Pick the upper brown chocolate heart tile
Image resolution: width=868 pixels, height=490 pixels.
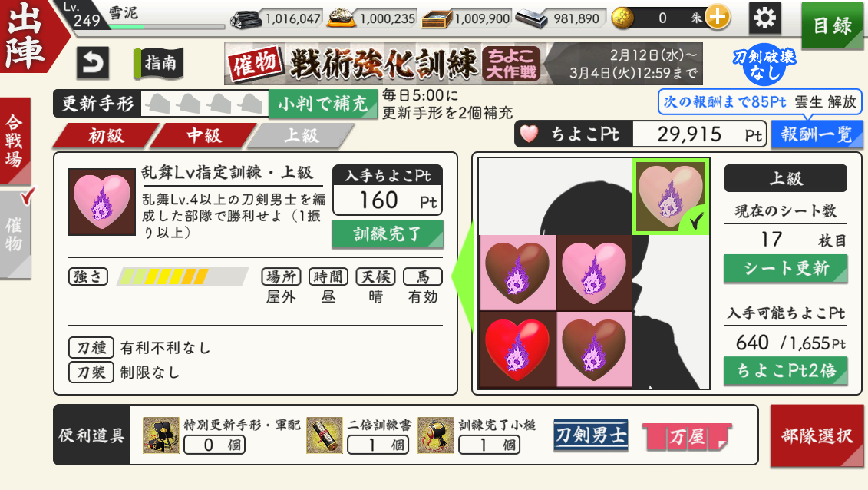pos(517,273)
